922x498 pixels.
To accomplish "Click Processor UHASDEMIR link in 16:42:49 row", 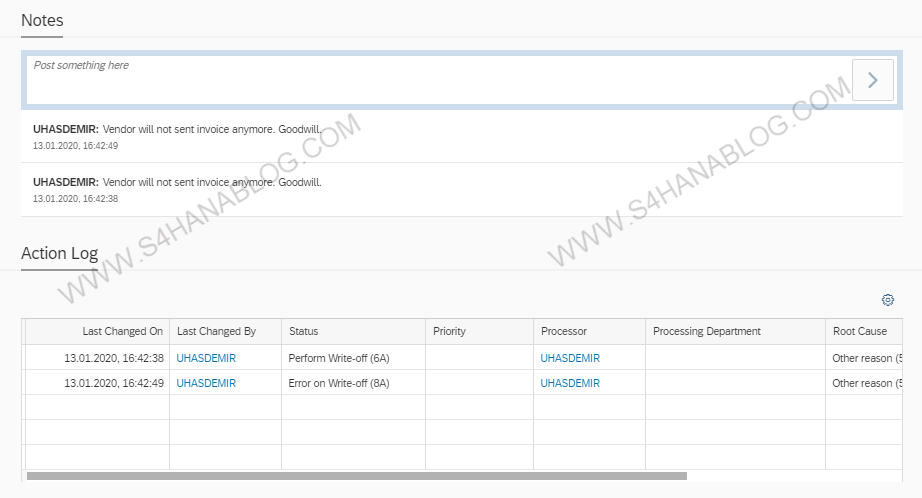I will tap(570, 383).
